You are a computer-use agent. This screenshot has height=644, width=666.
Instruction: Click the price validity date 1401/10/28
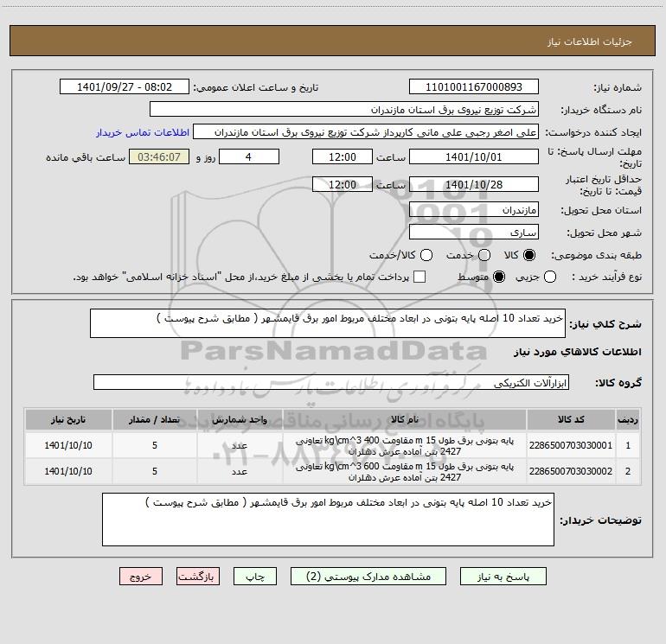pyautogui.click(x=474, y=184)
